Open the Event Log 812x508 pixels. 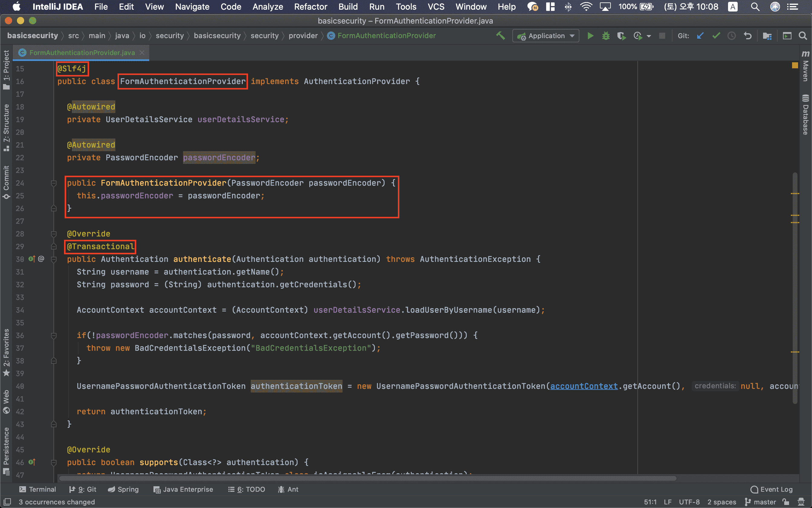click(772, 489)
